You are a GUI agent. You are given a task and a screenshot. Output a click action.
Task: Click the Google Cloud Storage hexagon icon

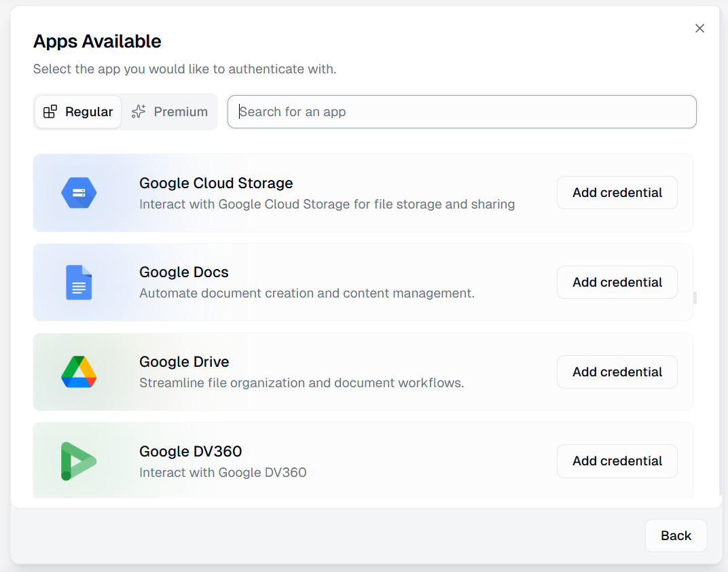tap(79, 193)
